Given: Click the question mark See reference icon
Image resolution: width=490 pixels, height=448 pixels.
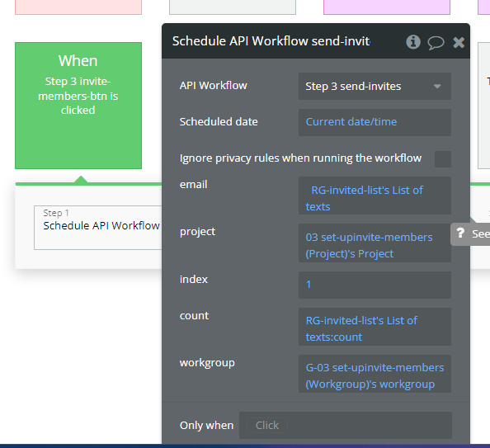Looking at the screenshot, I should point(460,233).
